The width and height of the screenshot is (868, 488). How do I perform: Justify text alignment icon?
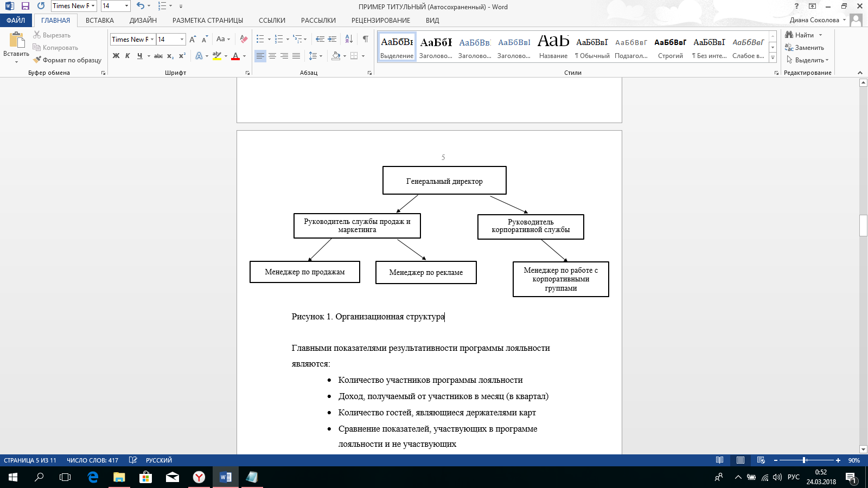click(296, 56)
